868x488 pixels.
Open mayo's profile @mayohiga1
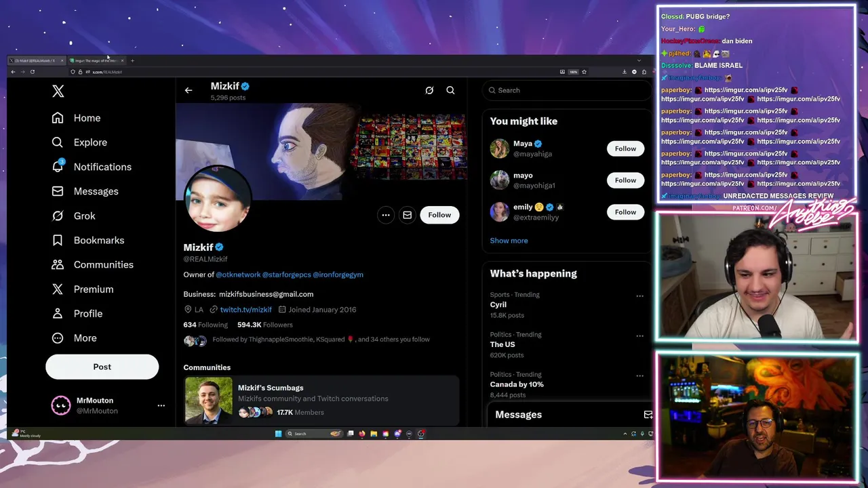(534, 186)
